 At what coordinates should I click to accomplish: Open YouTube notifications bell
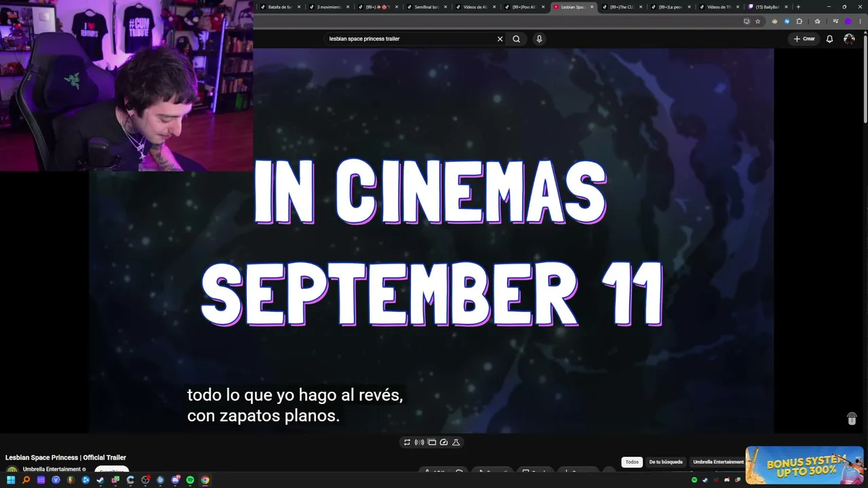[829, 39]
